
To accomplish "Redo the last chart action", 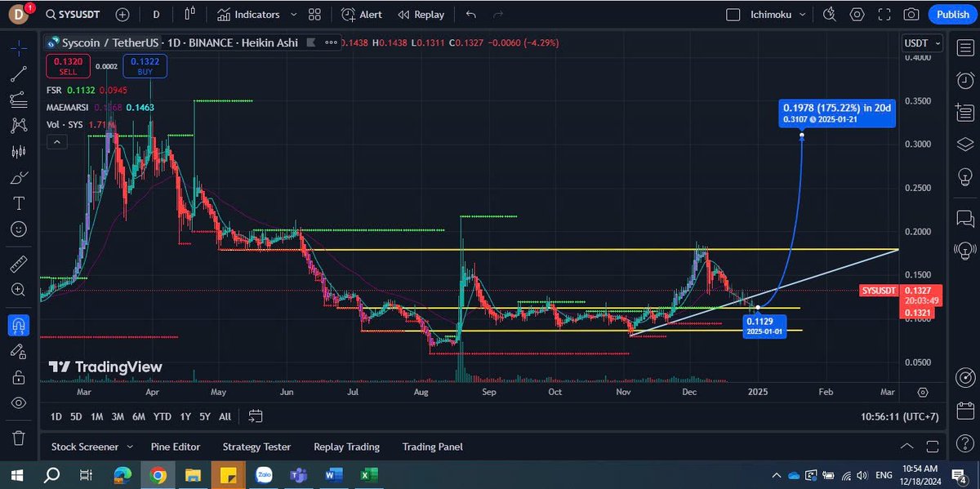I will [497, 15].
